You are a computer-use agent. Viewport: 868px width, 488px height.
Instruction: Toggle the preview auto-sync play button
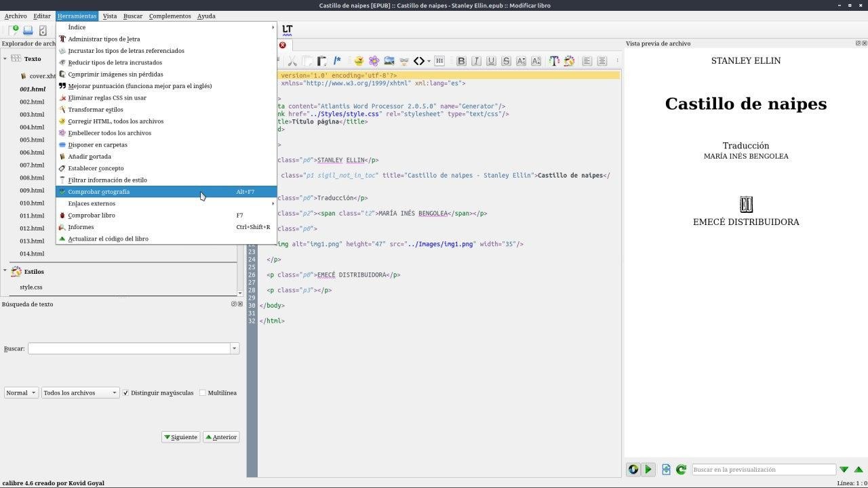648,469
